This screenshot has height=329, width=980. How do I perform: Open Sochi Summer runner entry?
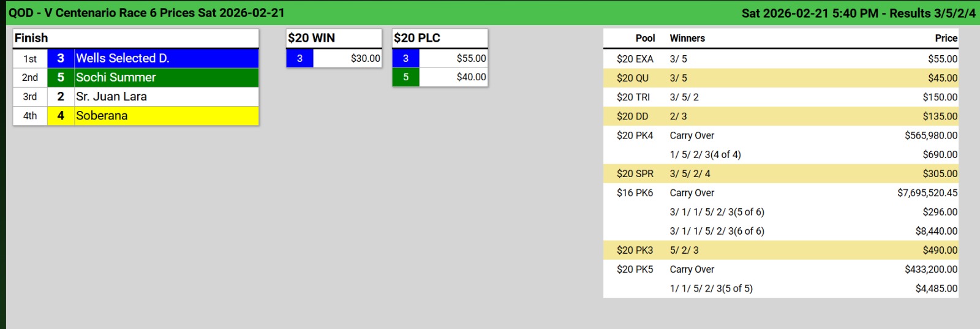point(116,77)
